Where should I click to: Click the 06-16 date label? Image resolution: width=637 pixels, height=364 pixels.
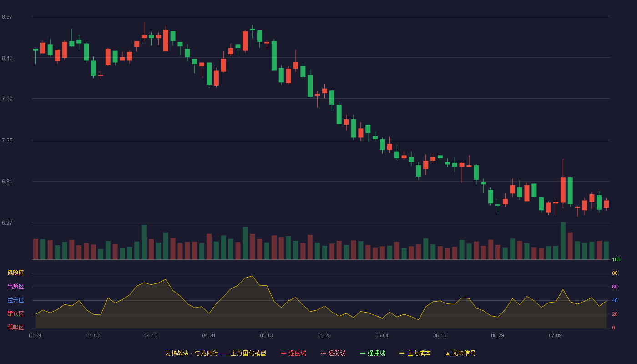[x=440, y=335]
